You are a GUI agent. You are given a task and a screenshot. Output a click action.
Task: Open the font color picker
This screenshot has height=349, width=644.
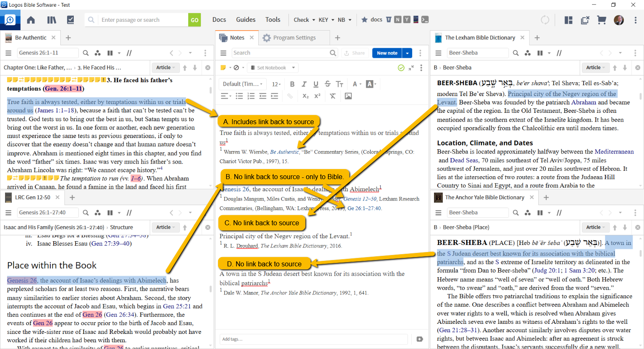pos(357,84)
